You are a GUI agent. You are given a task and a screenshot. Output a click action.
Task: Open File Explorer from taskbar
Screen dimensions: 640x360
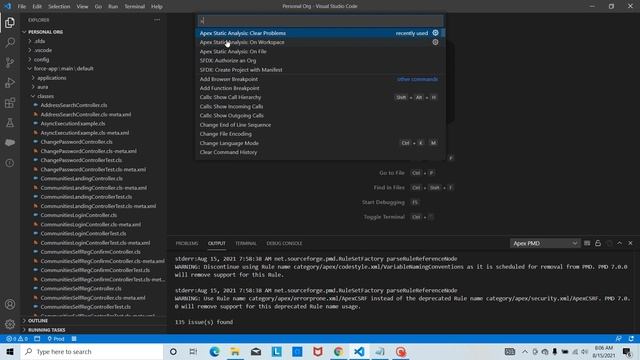point(235,351)
